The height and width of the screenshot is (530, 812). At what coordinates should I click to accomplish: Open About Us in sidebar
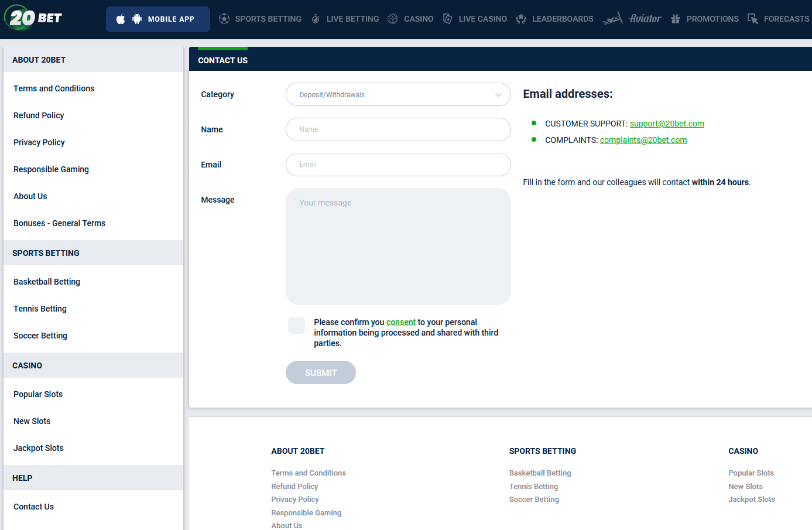[x=30, y=196]
